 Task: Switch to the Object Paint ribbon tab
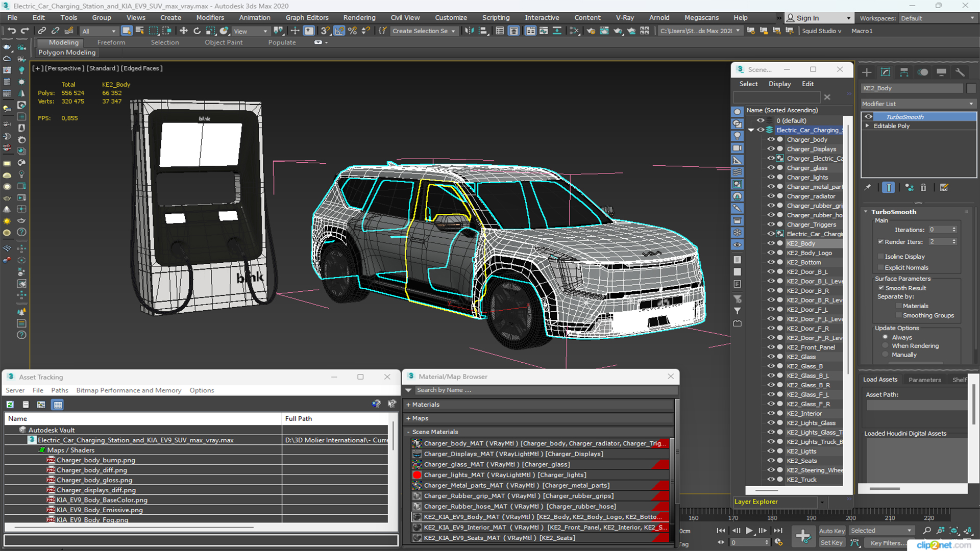click(224, 42)
